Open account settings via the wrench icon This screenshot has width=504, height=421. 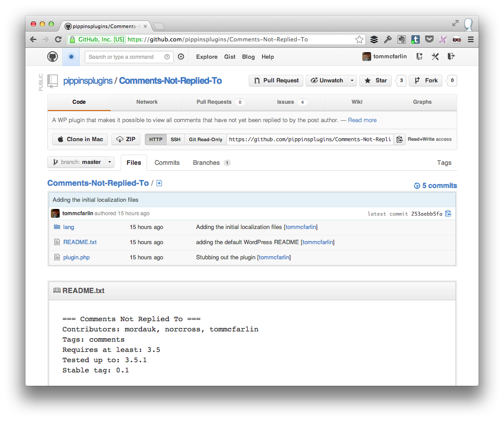tap(435, 57)
